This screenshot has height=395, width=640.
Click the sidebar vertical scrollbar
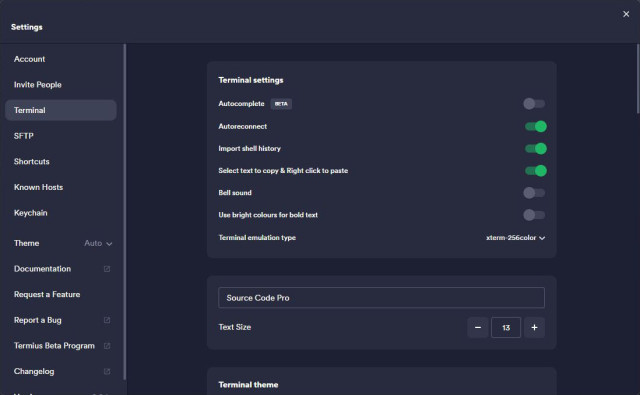point(124,212)
